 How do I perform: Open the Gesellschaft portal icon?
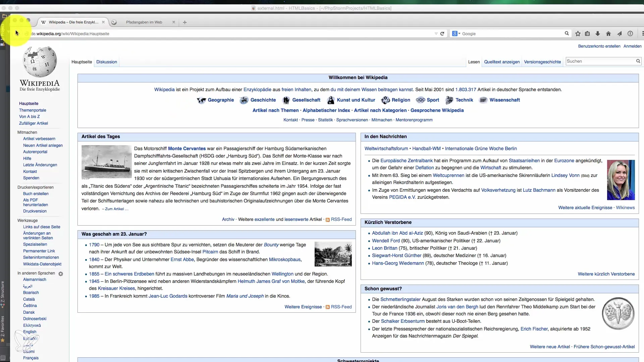[x=286, y=100]
